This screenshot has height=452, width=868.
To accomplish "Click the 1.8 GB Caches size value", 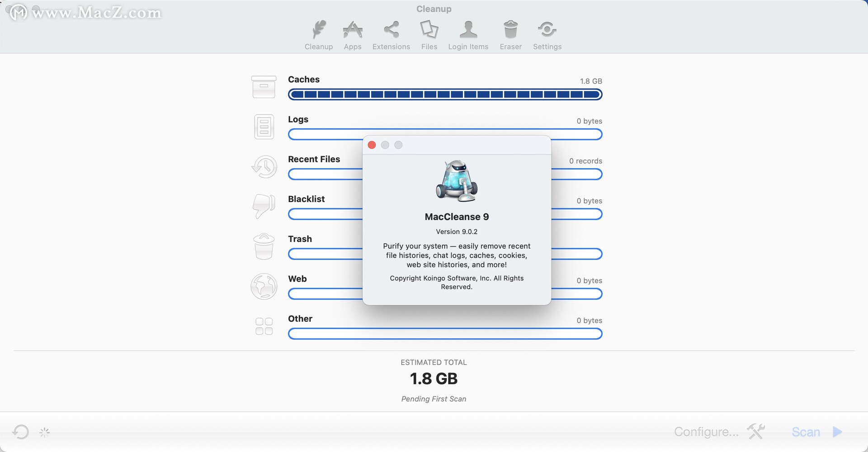I will click(591, 81).
